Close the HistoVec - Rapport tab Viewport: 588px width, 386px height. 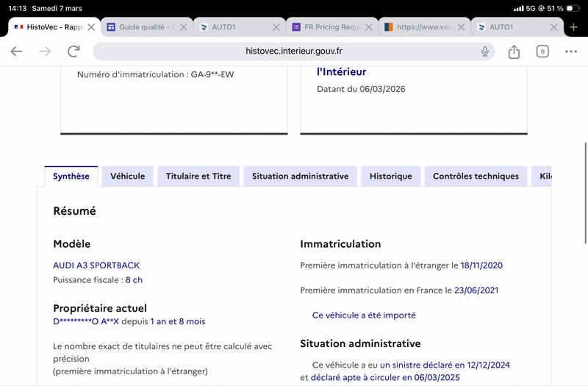coord(91,27)
